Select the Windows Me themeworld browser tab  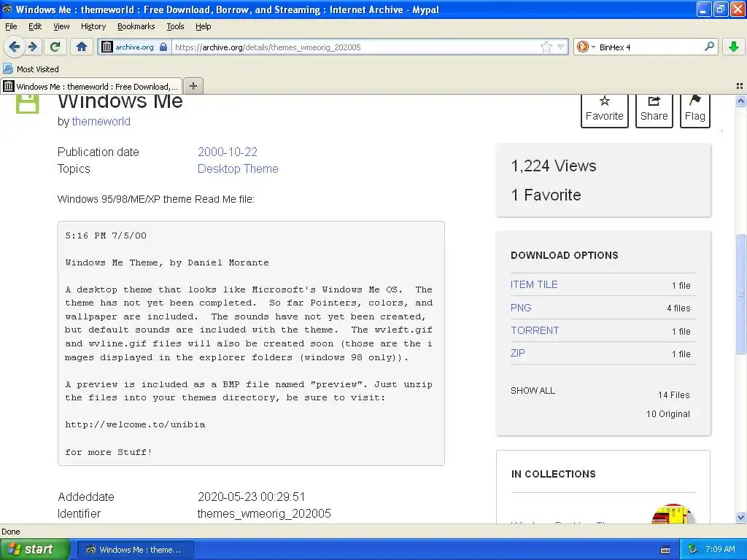[x=91, y=86]
